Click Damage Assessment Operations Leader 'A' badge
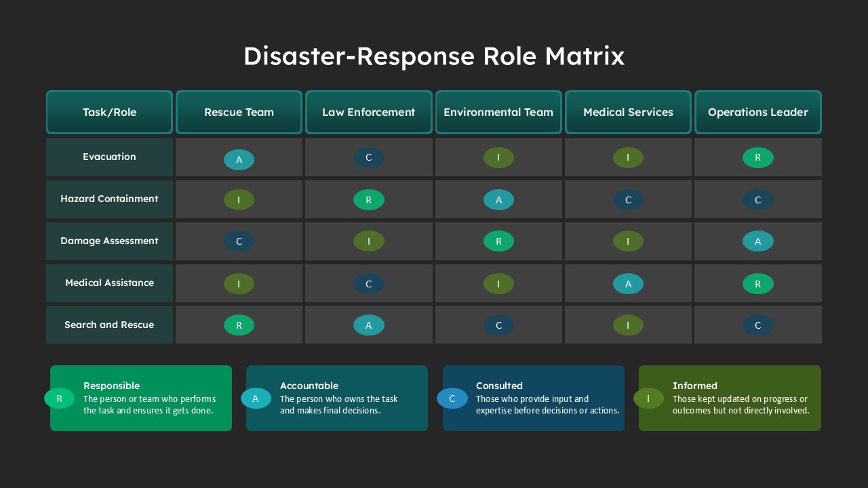 (x=758, y=241)
